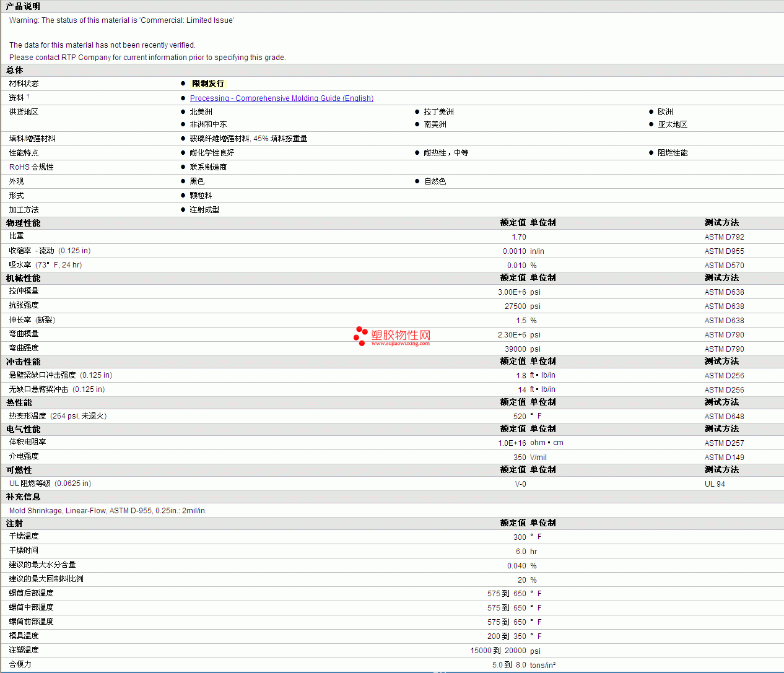Click the flexural strength value 39000
Viewport: 784px width, 673px height.
(515, 349)
